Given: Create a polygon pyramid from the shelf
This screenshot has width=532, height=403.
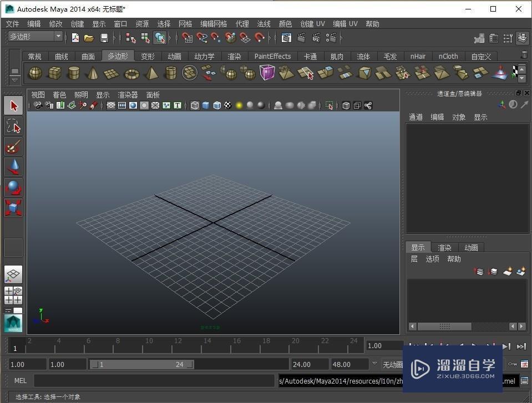Looking at the screenshot, I should coord(151,73).
